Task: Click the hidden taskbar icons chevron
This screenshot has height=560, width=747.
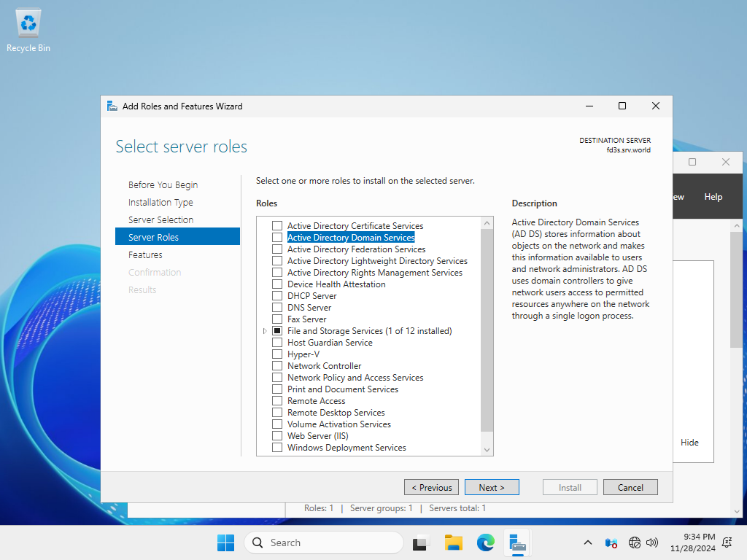Action: (x=587, y=542)
